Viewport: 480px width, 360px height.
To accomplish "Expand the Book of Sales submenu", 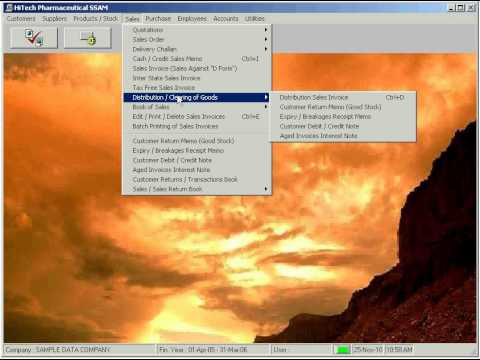I will 197,107.
